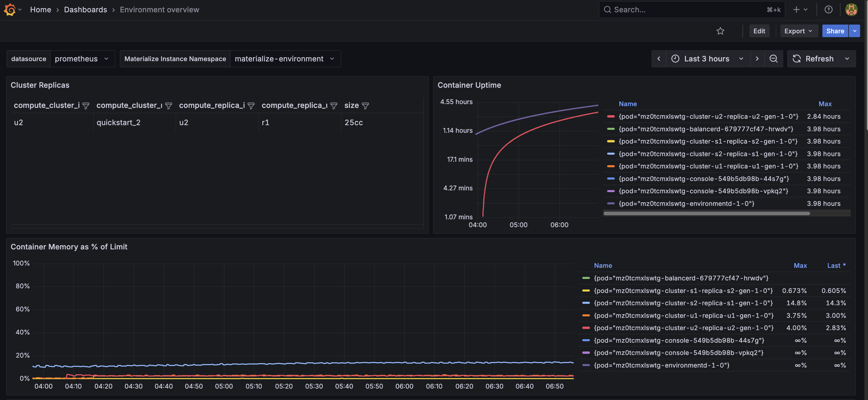The image size is (868, 400).
Task: Open filter for the size column
Action: click(x=365, y=106)
